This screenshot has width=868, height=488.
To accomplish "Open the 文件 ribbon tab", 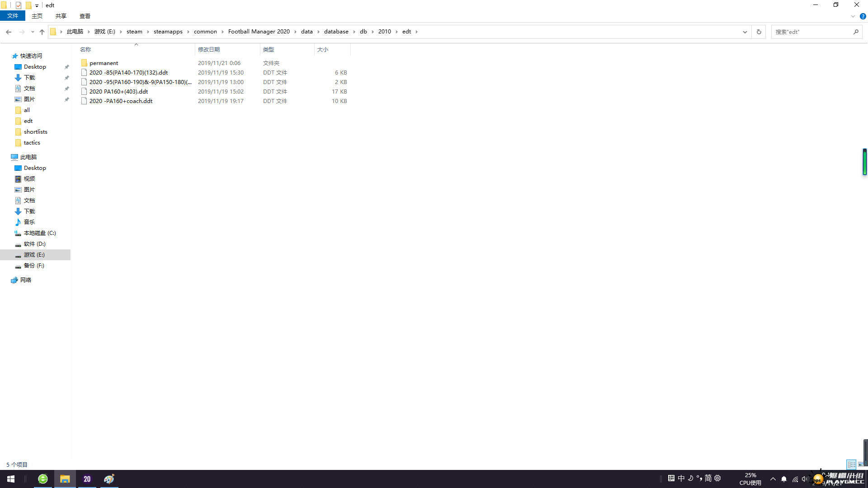I will (13, 16).
